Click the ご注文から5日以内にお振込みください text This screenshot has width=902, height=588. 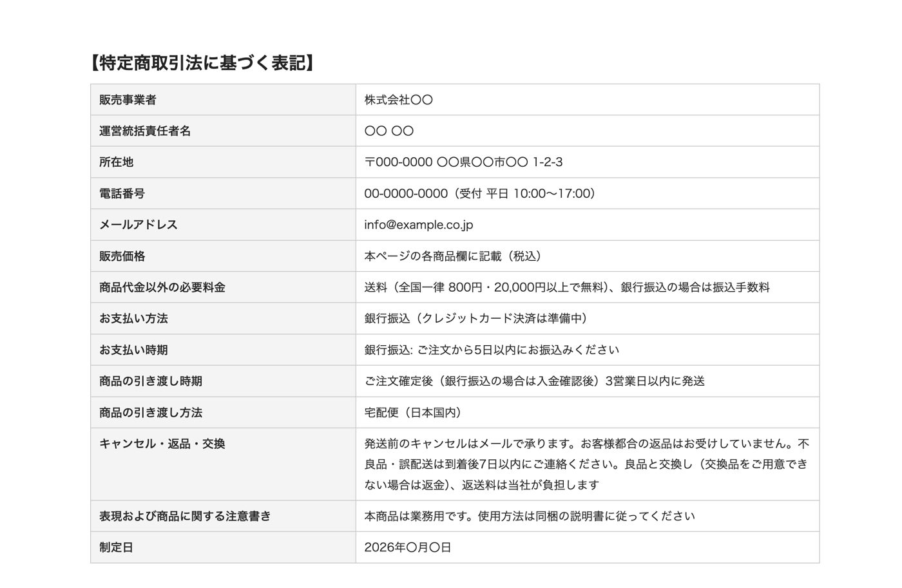pos(518,350)
